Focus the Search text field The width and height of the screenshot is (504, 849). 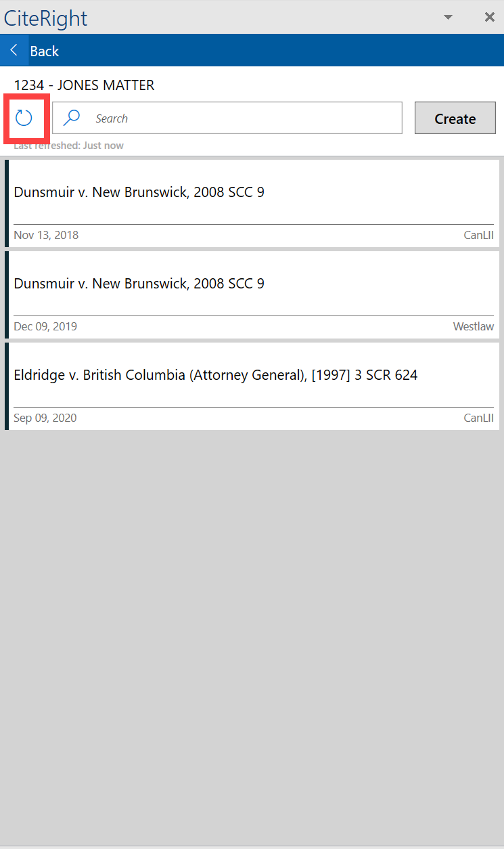(x=227, y=118)
